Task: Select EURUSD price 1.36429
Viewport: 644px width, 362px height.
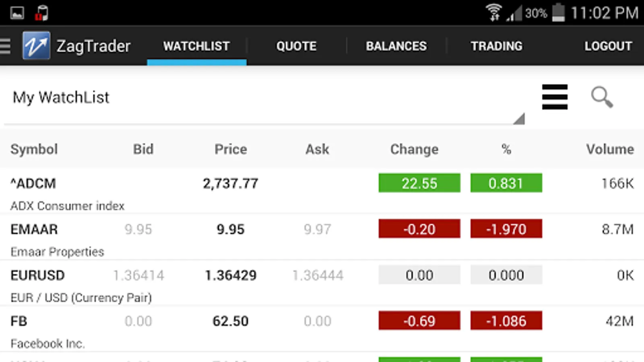Action: [x=231, y=275]
